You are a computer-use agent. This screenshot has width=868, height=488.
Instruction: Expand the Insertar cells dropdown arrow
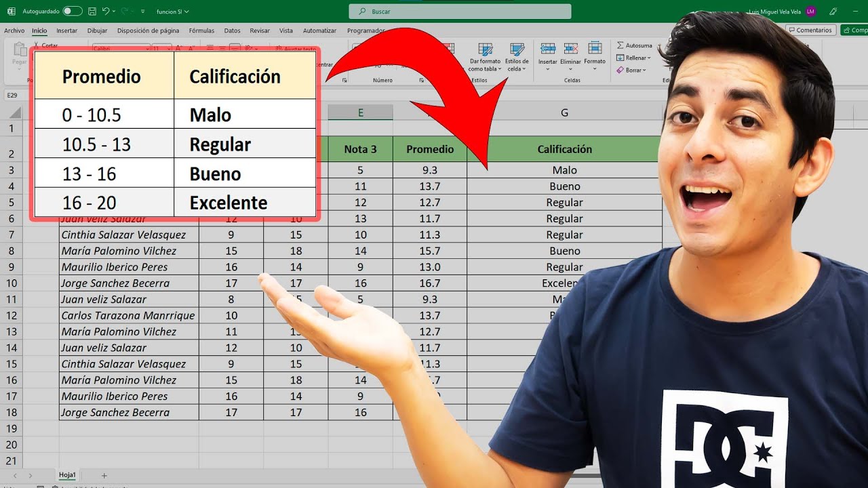[548, 69]
